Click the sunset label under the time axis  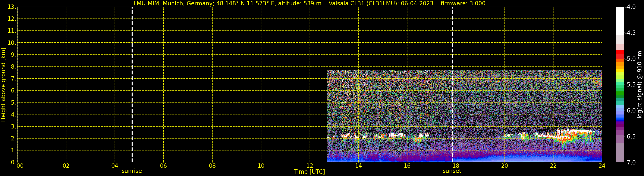(452, 171)
